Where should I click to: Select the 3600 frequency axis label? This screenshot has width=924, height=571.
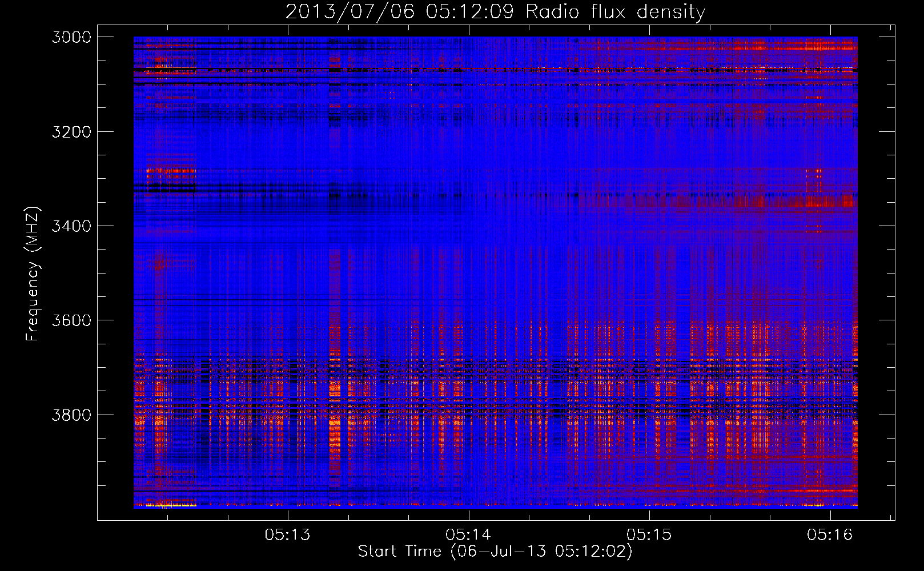71,320
